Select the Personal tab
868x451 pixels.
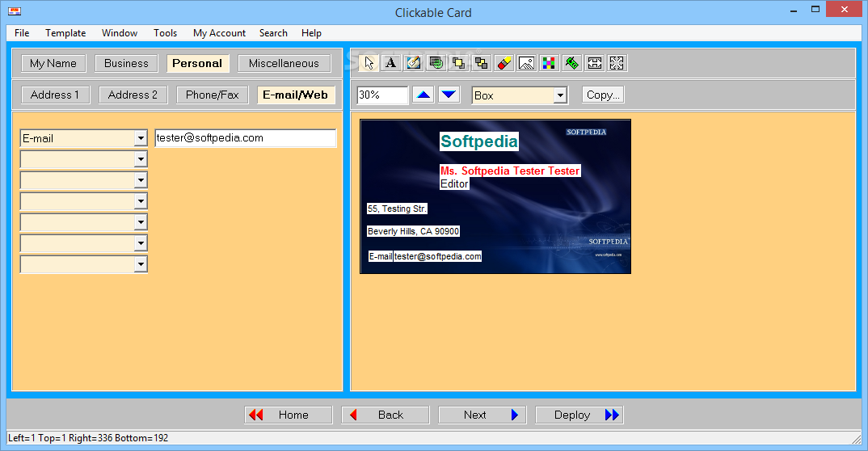coord(198,63)
